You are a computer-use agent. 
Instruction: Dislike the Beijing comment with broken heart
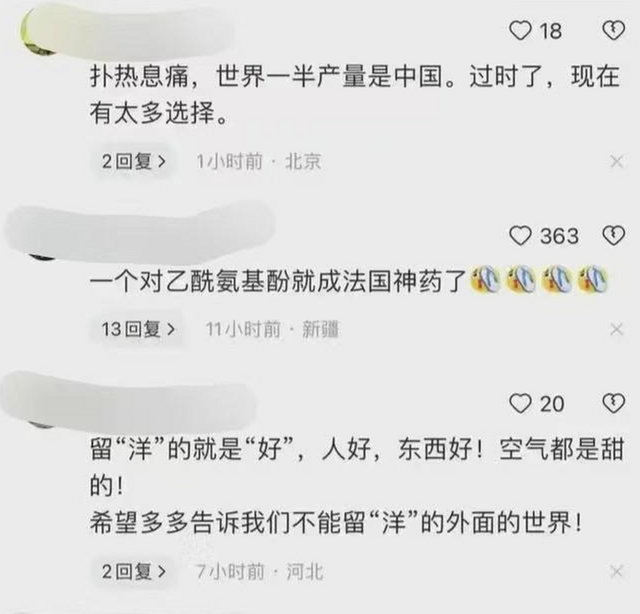613,31
